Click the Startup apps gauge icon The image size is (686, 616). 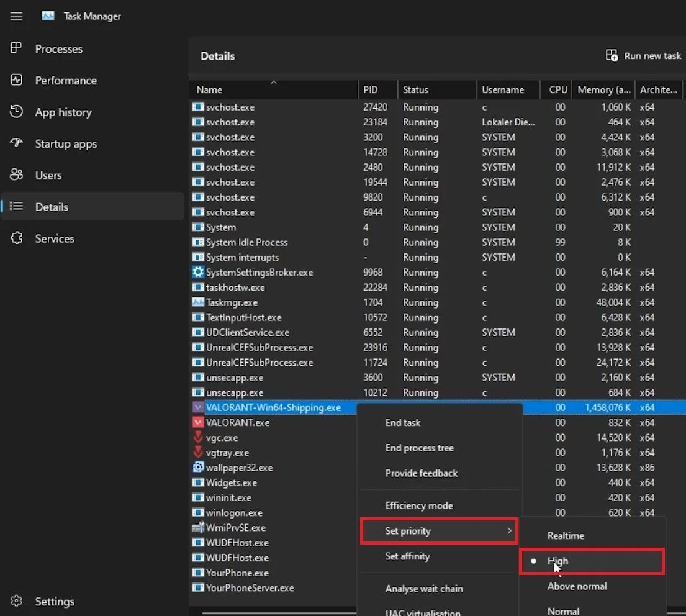[16, 143]
